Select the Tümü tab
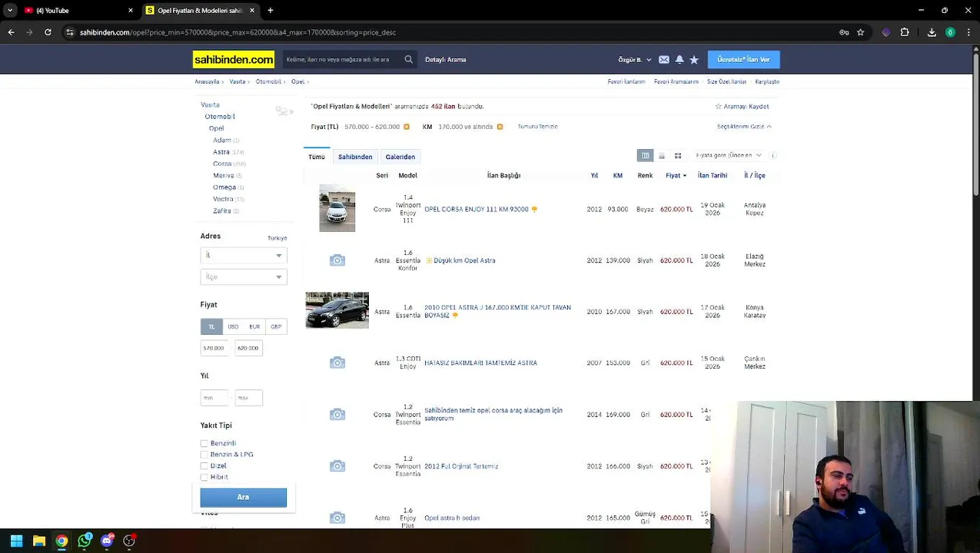The width and height of the screenshot is (980, 553). click(x=317, y=157)
